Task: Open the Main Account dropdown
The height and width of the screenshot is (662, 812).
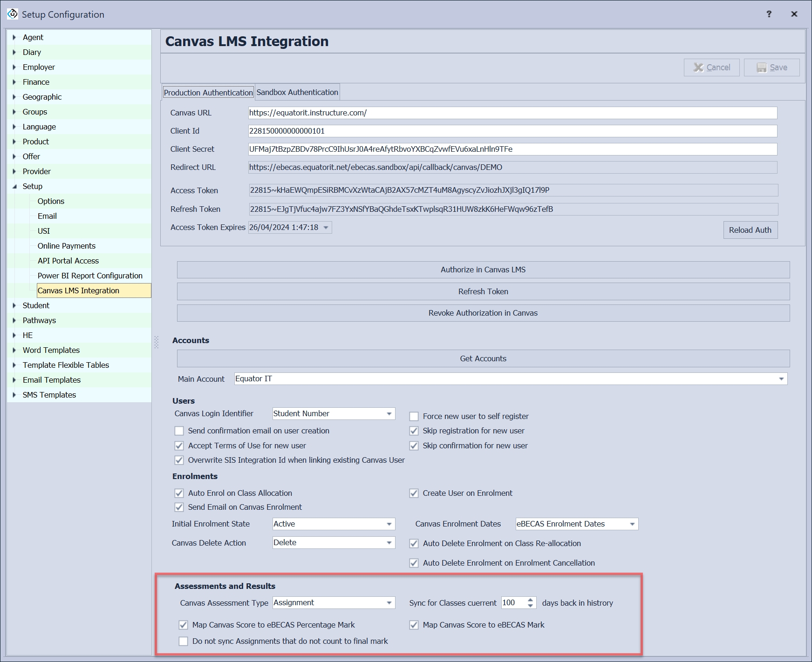Action: pos(781,379)
